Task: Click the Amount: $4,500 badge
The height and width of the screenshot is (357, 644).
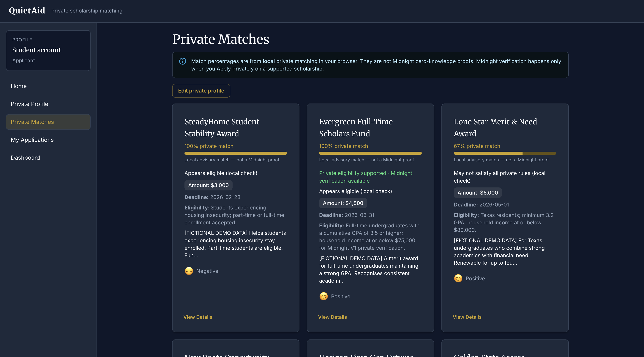Action: pyautogui.click(x=343, y=203)
